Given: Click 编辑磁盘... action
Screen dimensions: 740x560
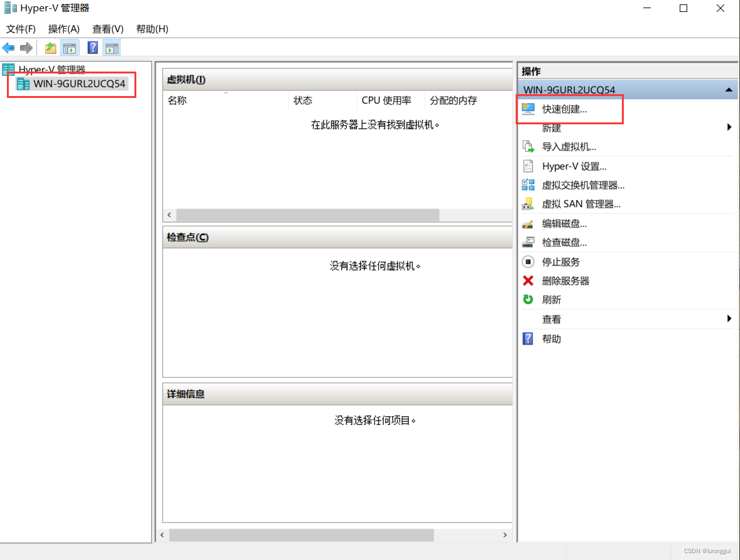Looking at the screenshot, I should (x=565, y=223).
